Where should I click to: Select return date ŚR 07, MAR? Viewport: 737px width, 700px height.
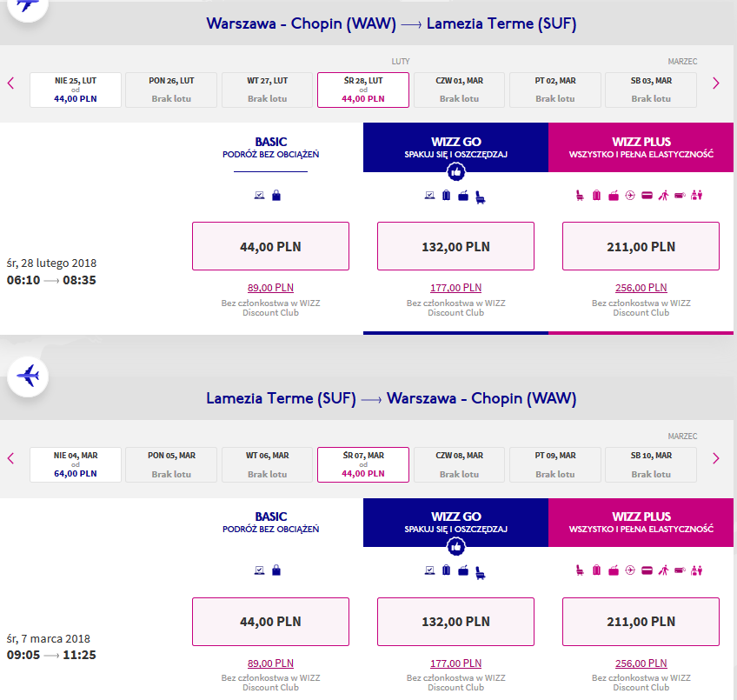[363, 465]
